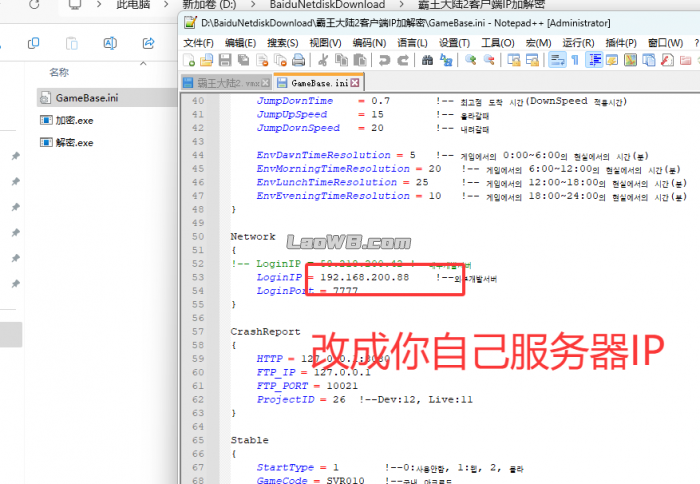This screenshot has width=700, height=484.
Task: Open the 语言(L) menu
Action: click(x=412, y=43)
